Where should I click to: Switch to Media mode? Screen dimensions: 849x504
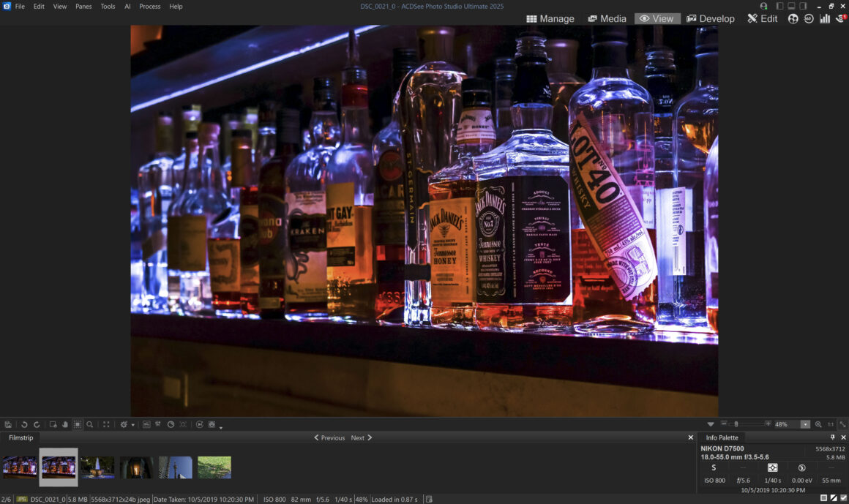607,18
